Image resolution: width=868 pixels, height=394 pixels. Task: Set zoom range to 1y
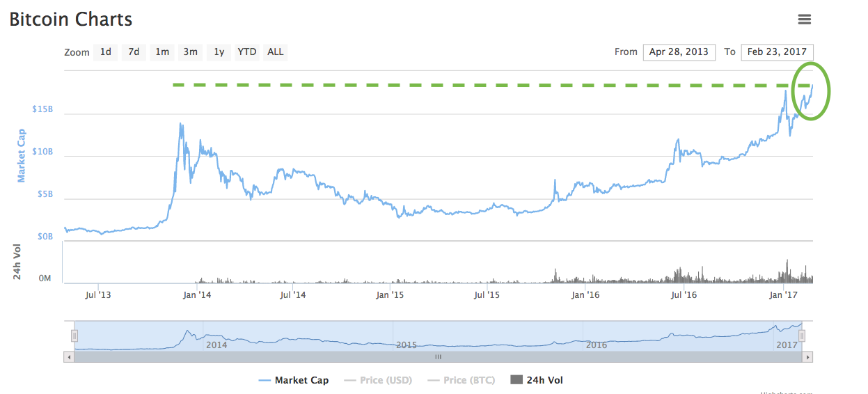point(219,52)
